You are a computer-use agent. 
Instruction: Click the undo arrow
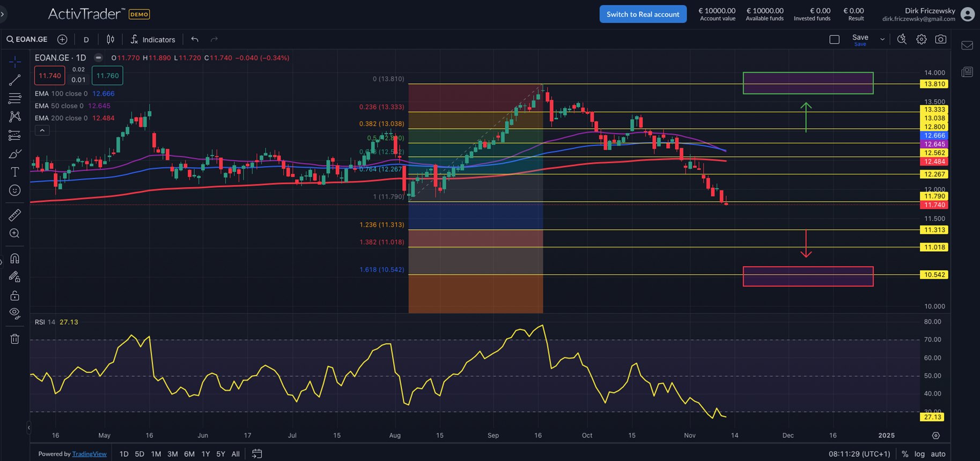195,40
